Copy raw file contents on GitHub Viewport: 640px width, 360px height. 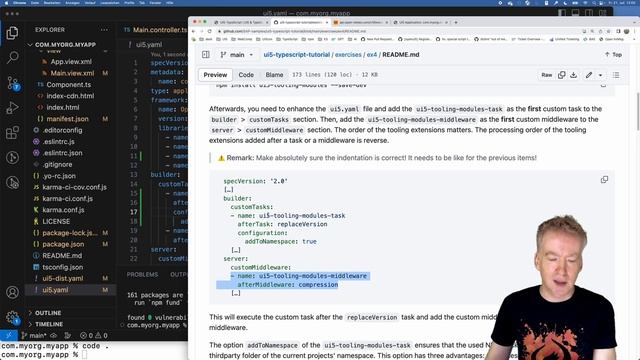click(x=562, y=75)
